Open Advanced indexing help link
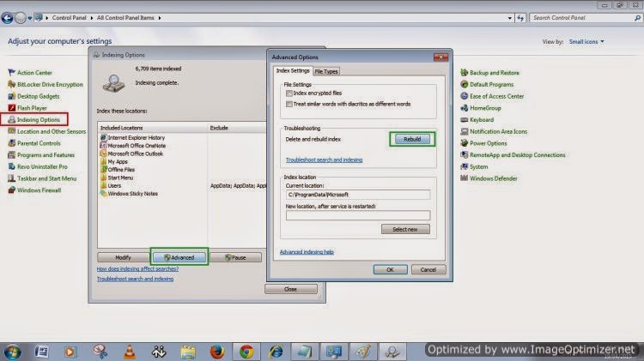The height and width of the screenshot is (361, 644). point(307,252)
